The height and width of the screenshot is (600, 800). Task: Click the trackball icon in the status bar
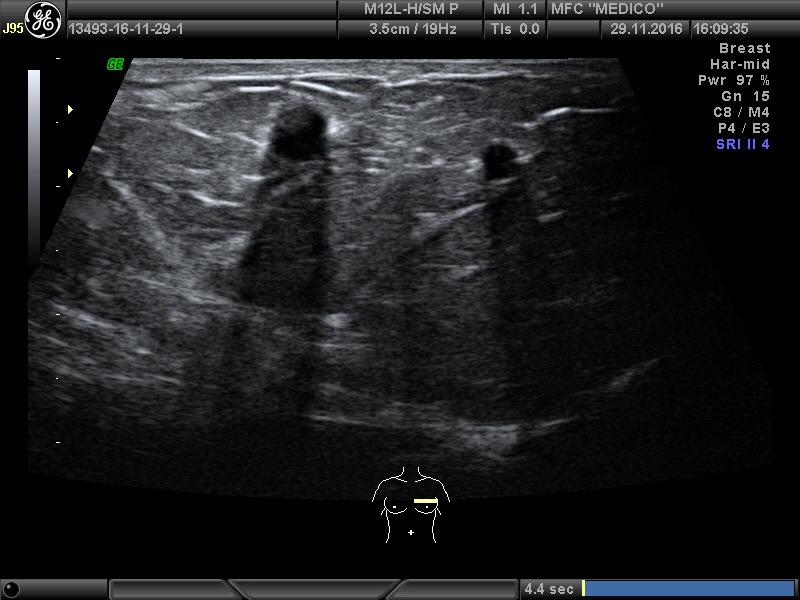(10, 589)
